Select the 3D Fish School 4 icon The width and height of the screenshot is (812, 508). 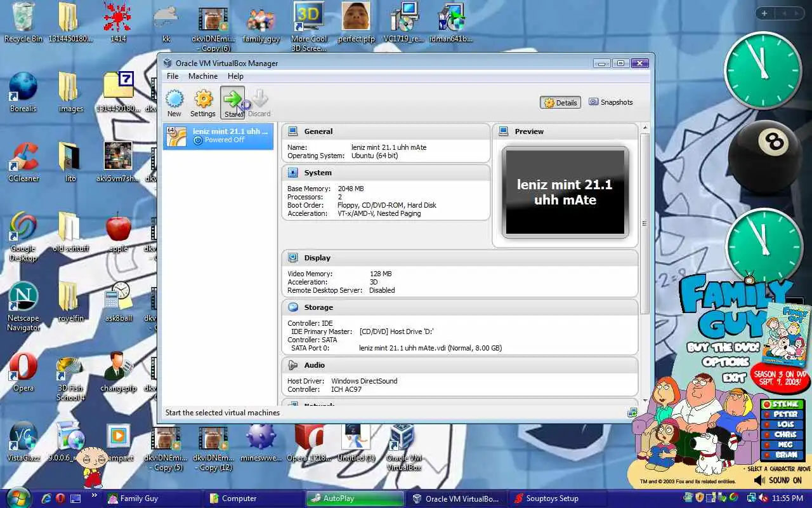(70, 377)
